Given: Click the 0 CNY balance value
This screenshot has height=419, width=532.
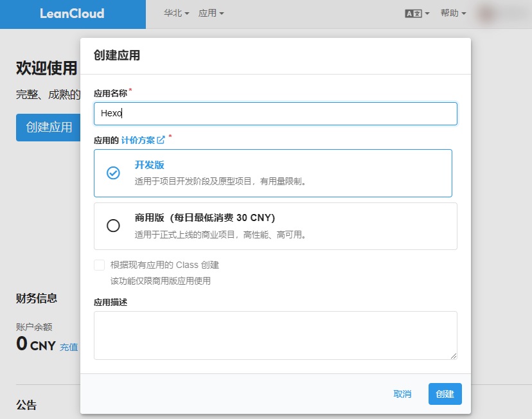Looking at the screenshot, I should 36,344.
